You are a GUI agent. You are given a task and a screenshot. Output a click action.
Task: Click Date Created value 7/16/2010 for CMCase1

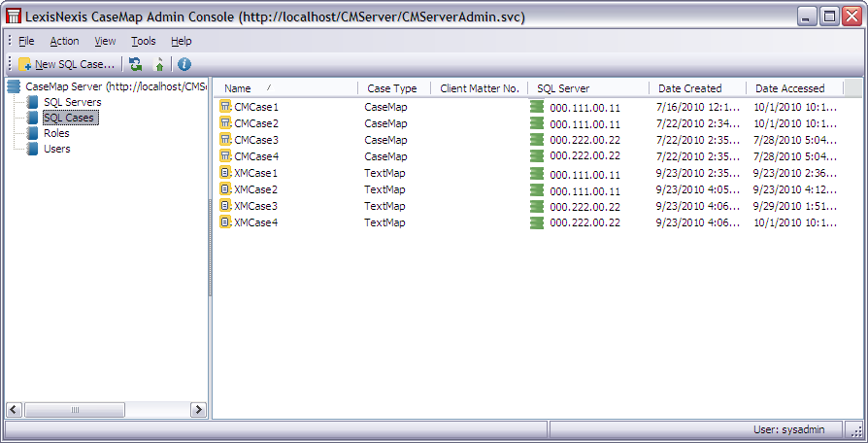[x=698, y=107]
